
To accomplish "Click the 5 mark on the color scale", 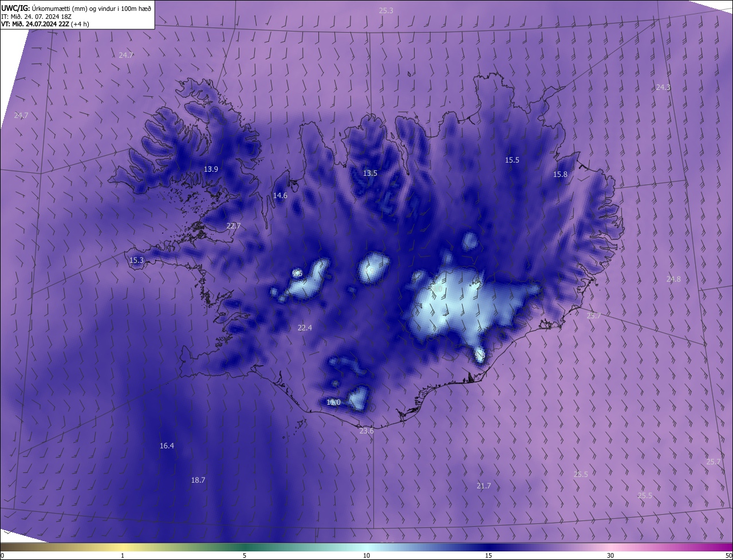I will click(x=245, y=555).
